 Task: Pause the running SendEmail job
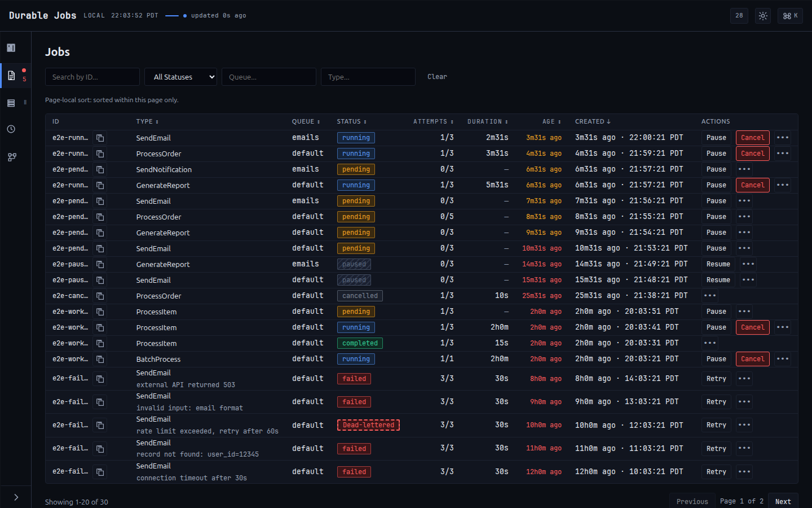point(716,138)
